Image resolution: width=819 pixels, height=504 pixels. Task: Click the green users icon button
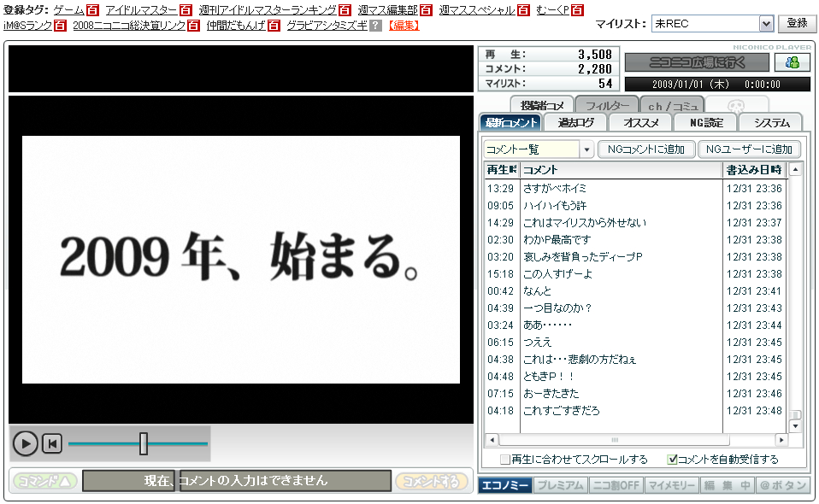coord(792,62)
